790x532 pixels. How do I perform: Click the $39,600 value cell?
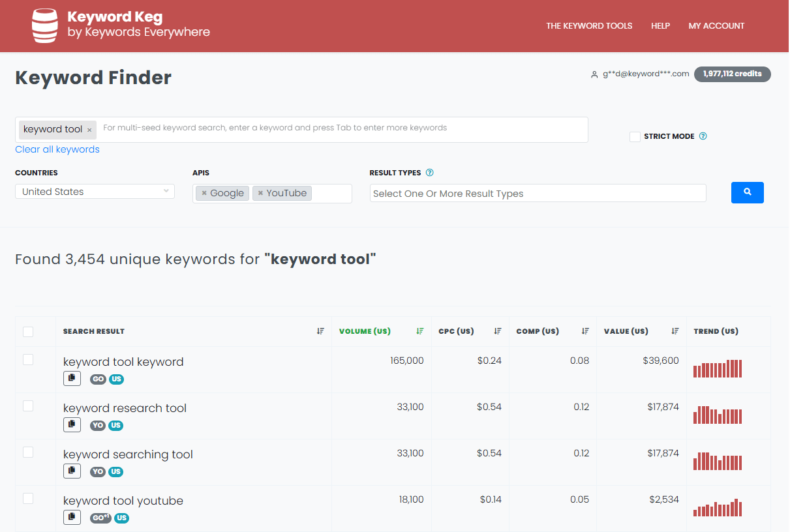click(x=661, y=361)
